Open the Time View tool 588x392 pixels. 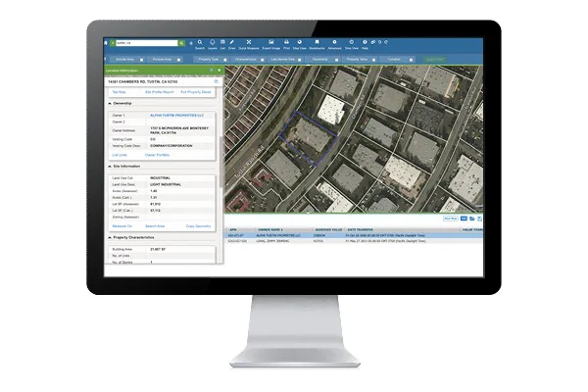352,45
